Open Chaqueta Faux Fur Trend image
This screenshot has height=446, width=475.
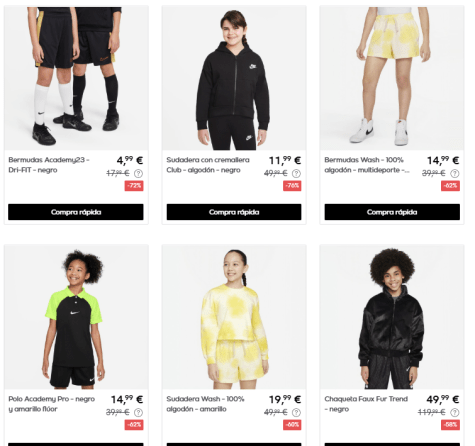point(392,317)
